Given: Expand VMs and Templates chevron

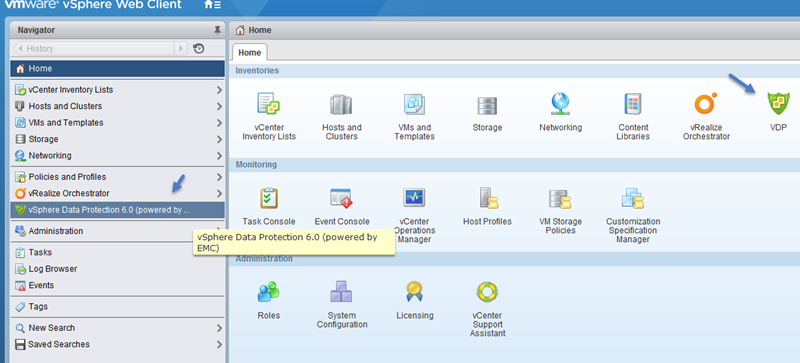Looking at the screenshot, I should pyautogui.click(x=219, y=123).
